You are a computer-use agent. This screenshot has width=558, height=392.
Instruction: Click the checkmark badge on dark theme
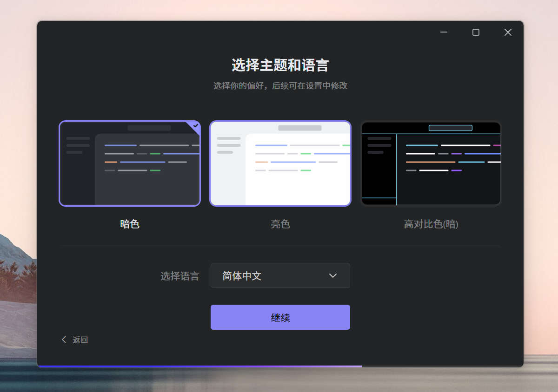(196, 125)
